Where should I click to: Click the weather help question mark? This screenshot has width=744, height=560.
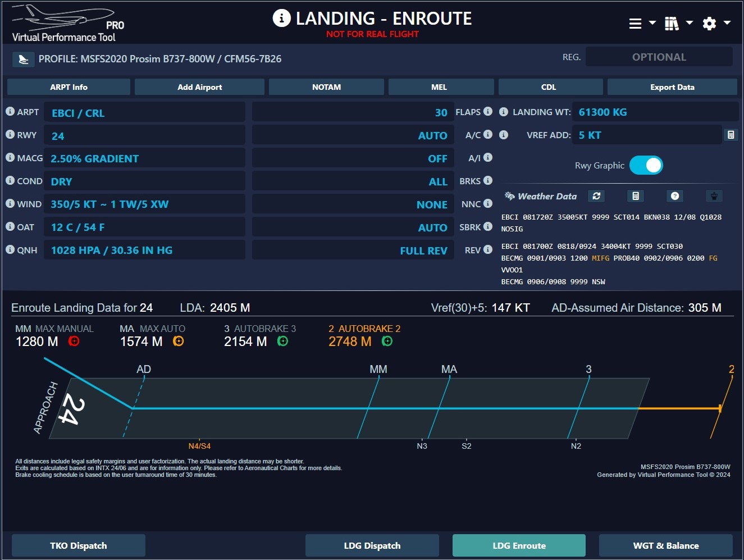coord(675,196)
